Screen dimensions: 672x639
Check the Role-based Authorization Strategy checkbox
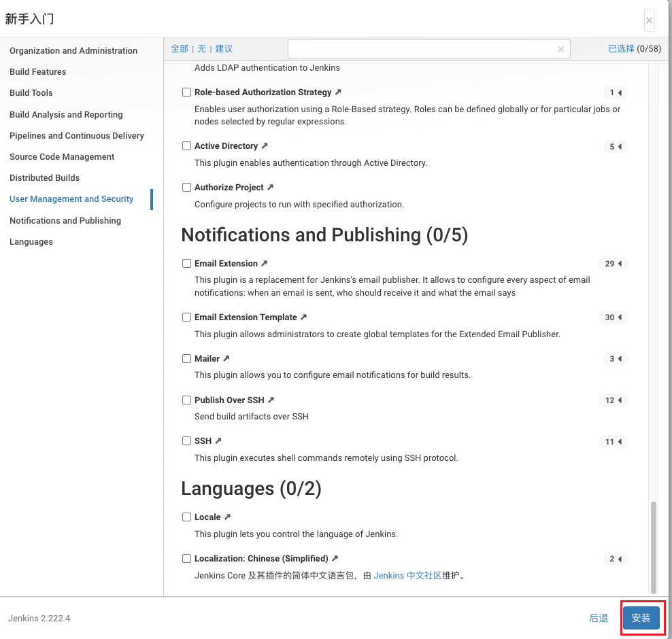(186, 92)
